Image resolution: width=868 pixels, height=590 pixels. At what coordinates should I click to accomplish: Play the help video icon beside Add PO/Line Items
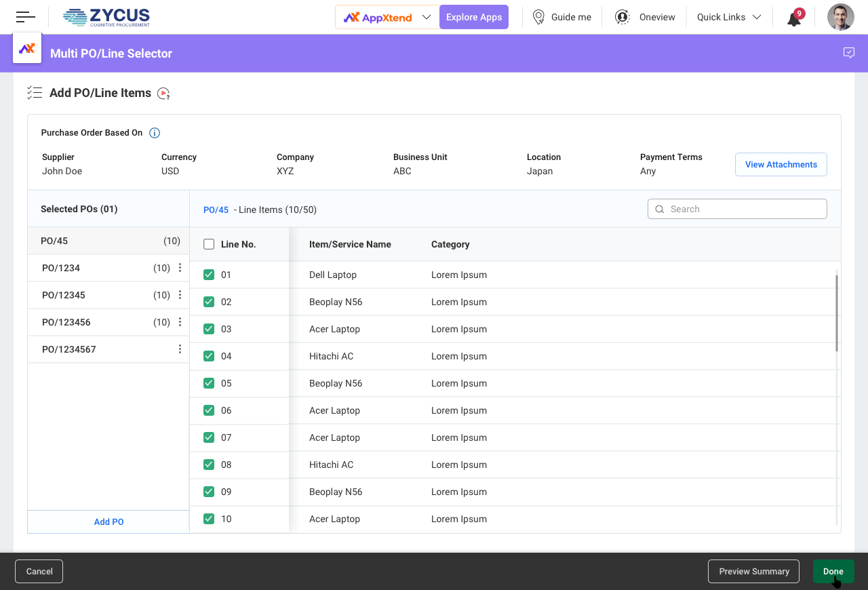[x=163, y=94]
